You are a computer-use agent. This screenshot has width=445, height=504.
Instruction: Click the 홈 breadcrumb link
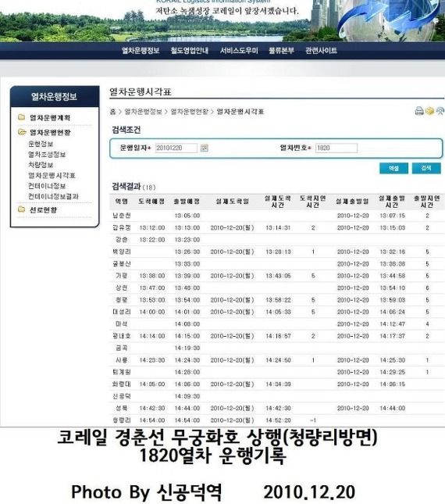pos(112,112)
